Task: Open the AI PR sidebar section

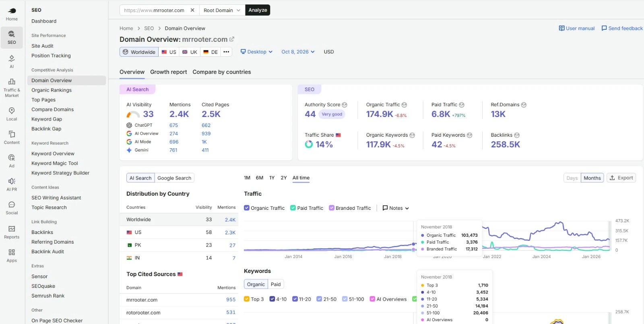Action: [12, 184]
